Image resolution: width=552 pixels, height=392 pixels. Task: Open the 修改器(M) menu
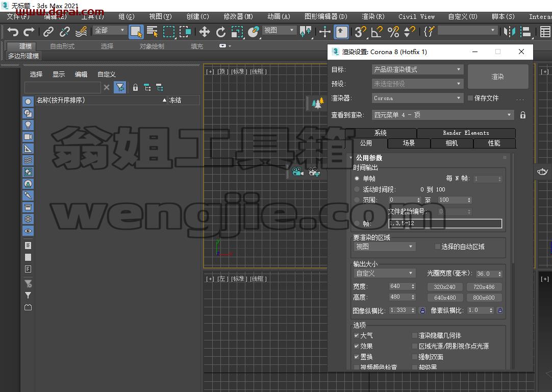238,16
